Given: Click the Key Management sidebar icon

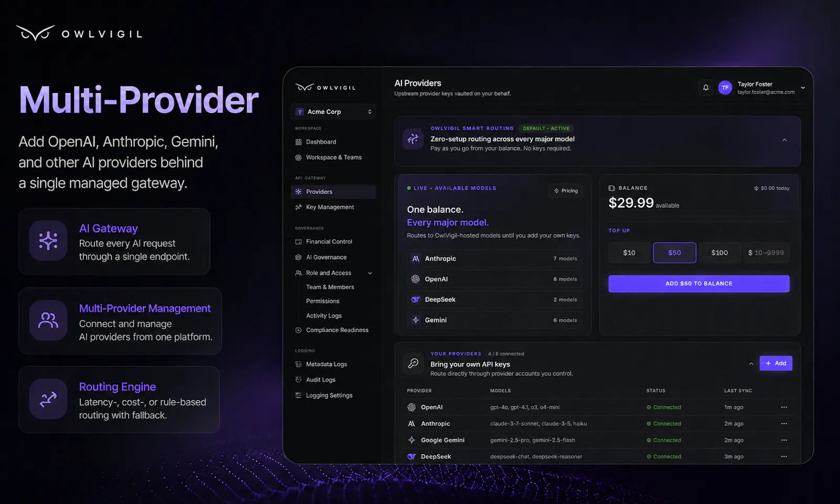Looking at the screenshot, I should pos(299,207).
